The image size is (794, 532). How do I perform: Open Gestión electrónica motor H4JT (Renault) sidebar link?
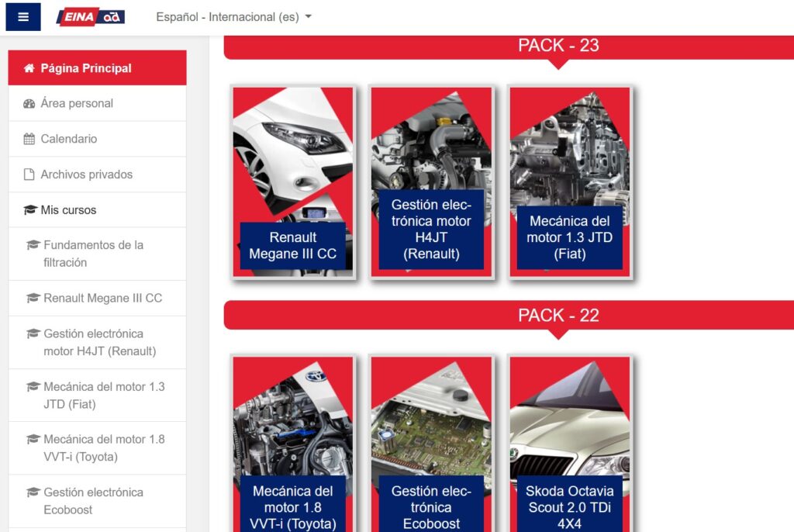(x=97, y=343)
